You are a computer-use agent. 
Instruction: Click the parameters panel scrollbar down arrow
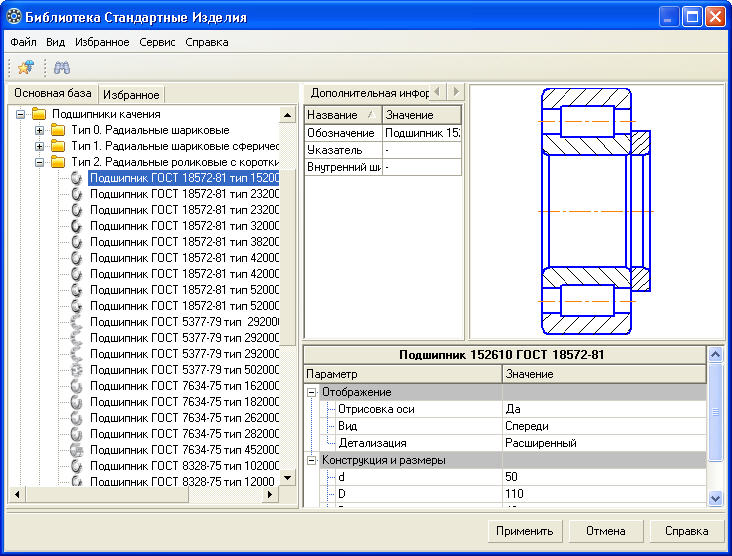tap(715, 499)
